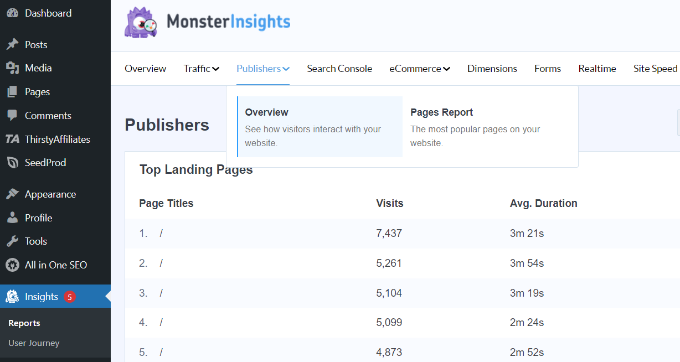The image size is (680, 362).
Task: Click the SeedProd leaf icon
Action: click(x=12, y=163)
